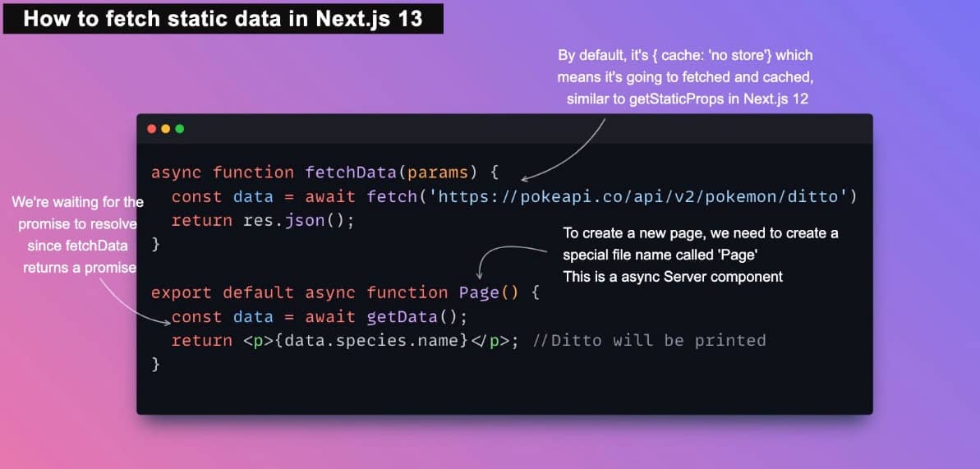Click the 'params' argument in function signature
Screen dimensions: 980x469
coord(439,172)
